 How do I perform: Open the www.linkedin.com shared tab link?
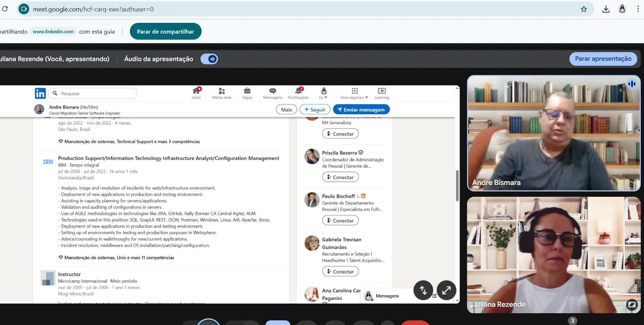[x=53, y=31]
